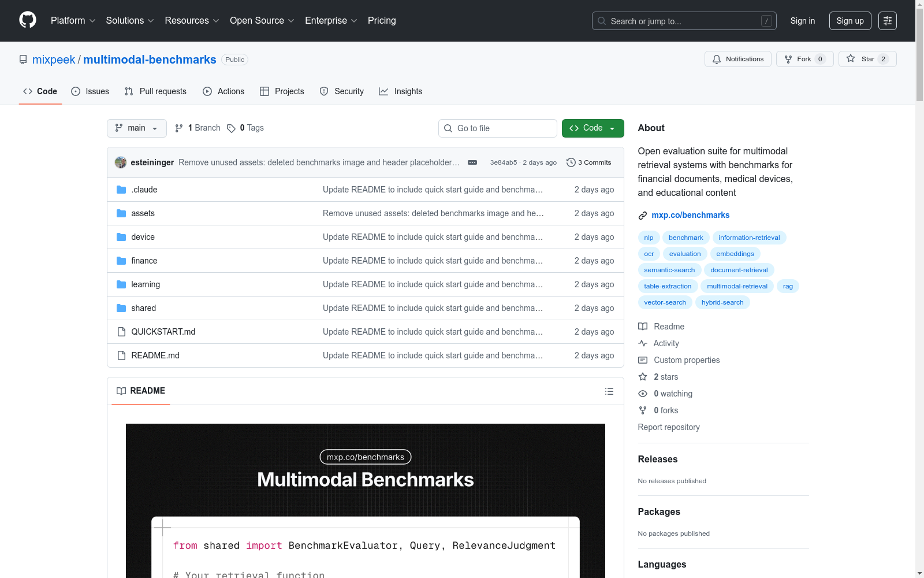Open 3 Commits history

tap(588, 162)
